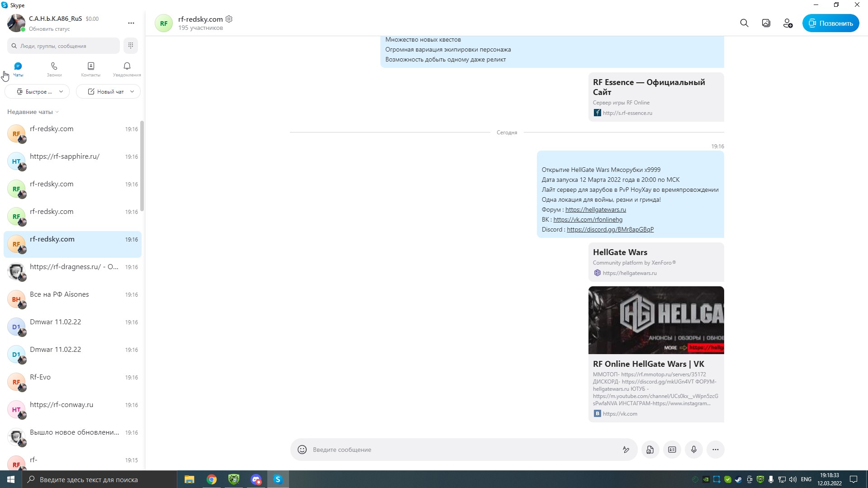Screen dimensions: 868x488
Task: Switch to the Звонки tab
Action: 54,69
